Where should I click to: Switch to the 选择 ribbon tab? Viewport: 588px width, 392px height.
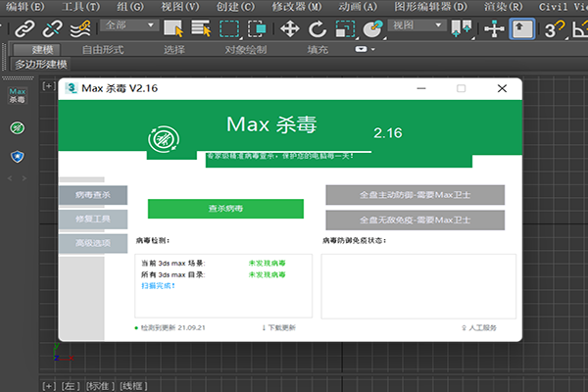click(x=174, y=50)
